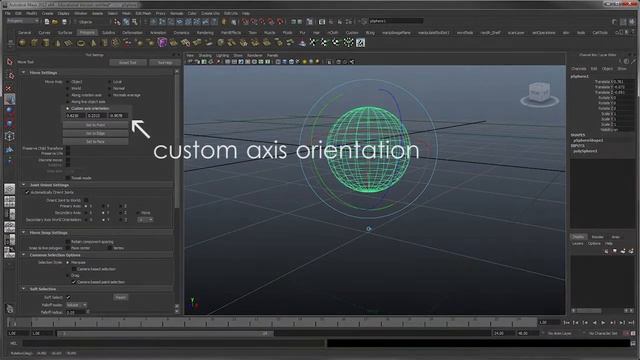Select the Rotate tool in the toolbox
The height and width of the screenshot is (360, 640).
[x=10, y=111]
